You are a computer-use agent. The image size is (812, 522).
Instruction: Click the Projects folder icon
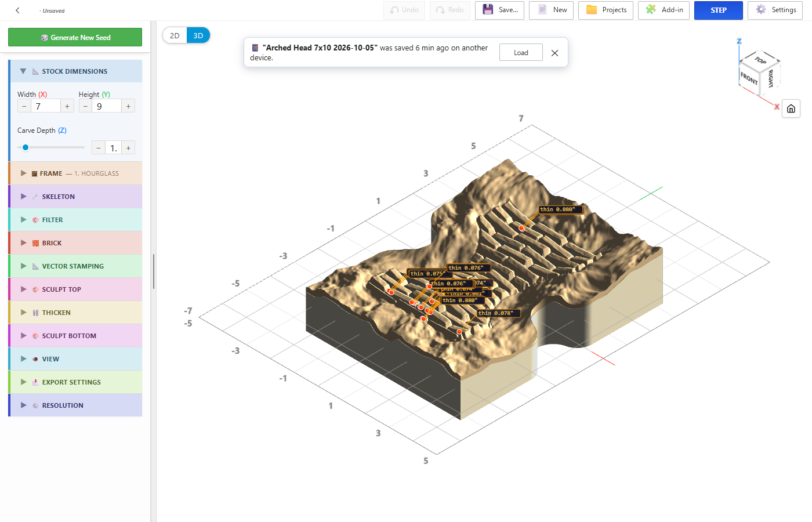[x=592, y=10]
